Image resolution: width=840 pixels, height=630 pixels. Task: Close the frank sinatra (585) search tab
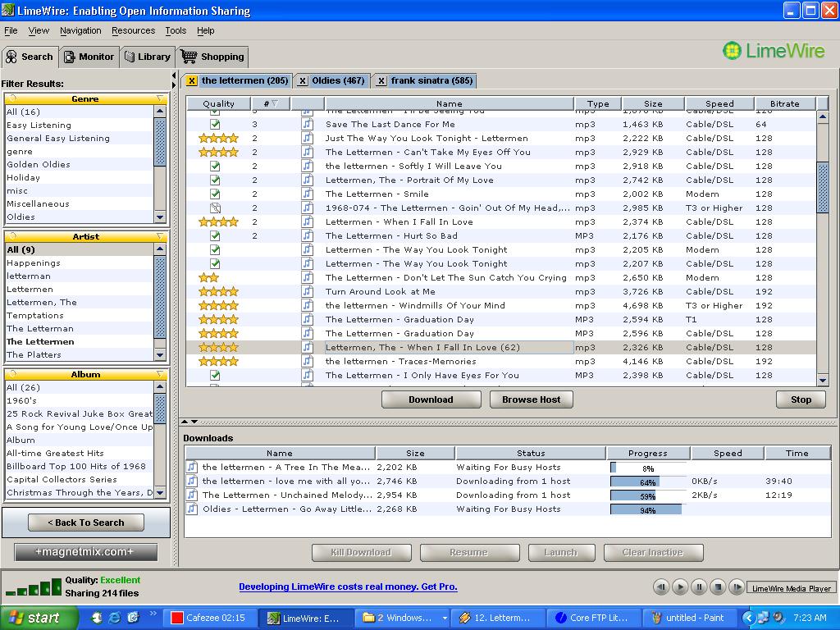pos(381,81)
